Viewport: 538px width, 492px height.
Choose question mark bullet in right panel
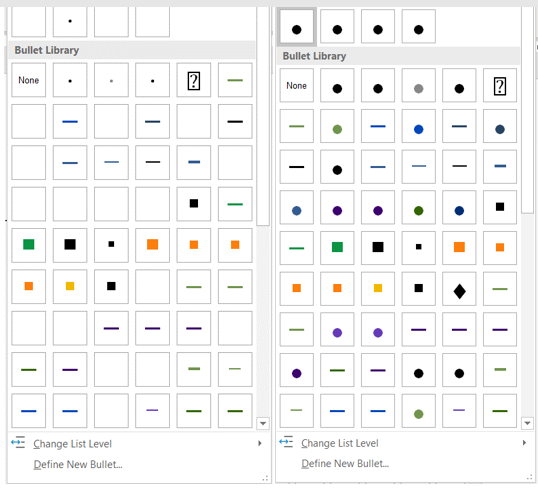500,85
